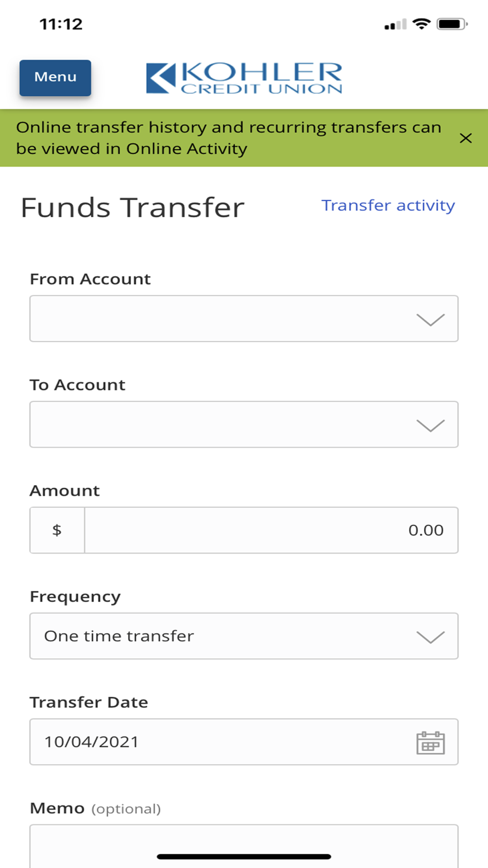
Task: Click the From Account chevron arrow
Action: coord(430,320)
